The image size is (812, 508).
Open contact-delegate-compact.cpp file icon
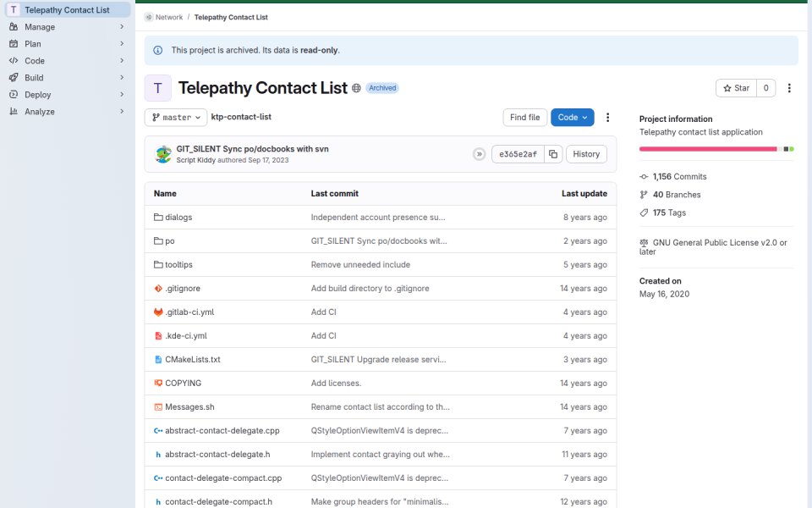pyautogui.click(x=158, y=478)
